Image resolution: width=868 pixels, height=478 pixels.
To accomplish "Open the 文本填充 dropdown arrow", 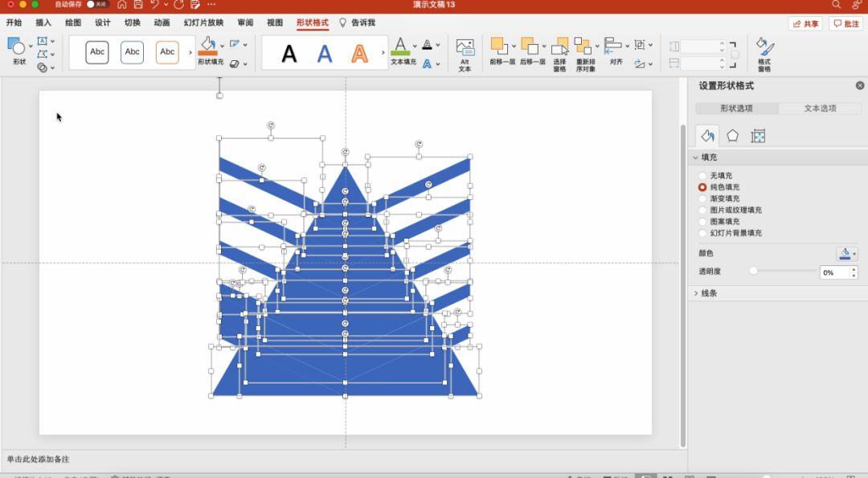I will click(416, 46).
